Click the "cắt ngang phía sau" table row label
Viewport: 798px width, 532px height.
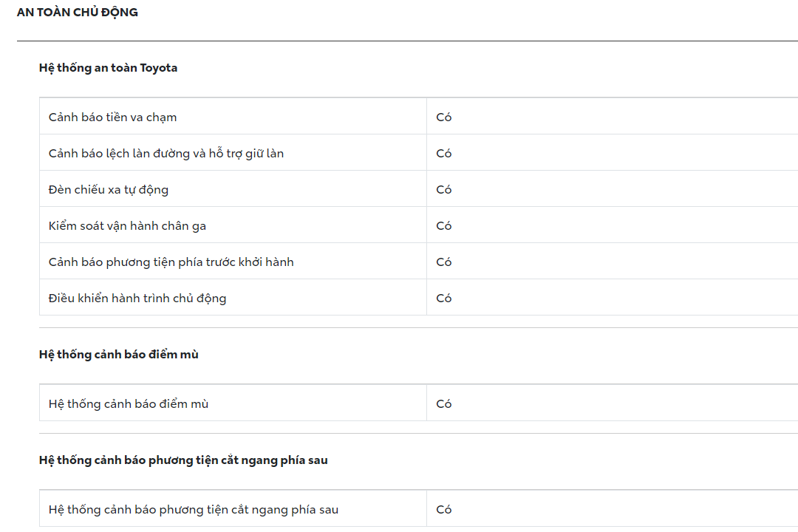click(x=194, y=510)
